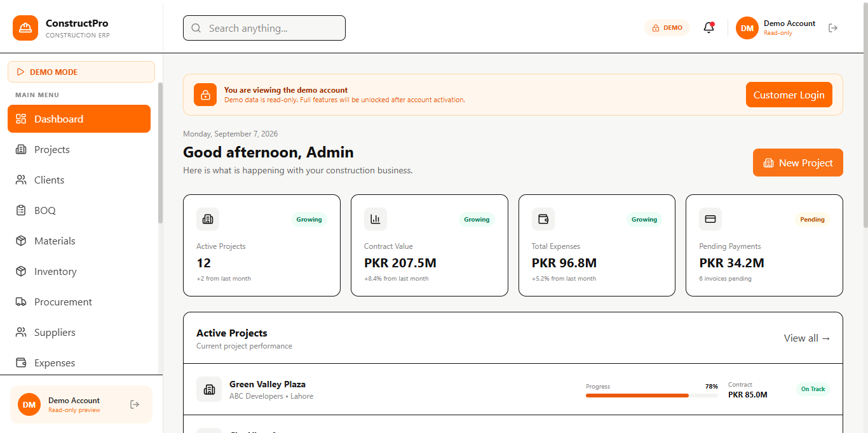
Task: Click the DEMO MODE badge in sidebar
Action: click(x=81, y=72)
